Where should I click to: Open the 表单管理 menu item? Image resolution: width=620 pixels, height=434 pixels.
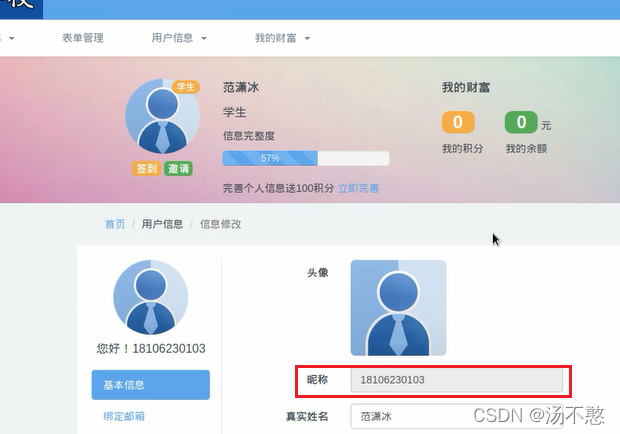point(83,38)
